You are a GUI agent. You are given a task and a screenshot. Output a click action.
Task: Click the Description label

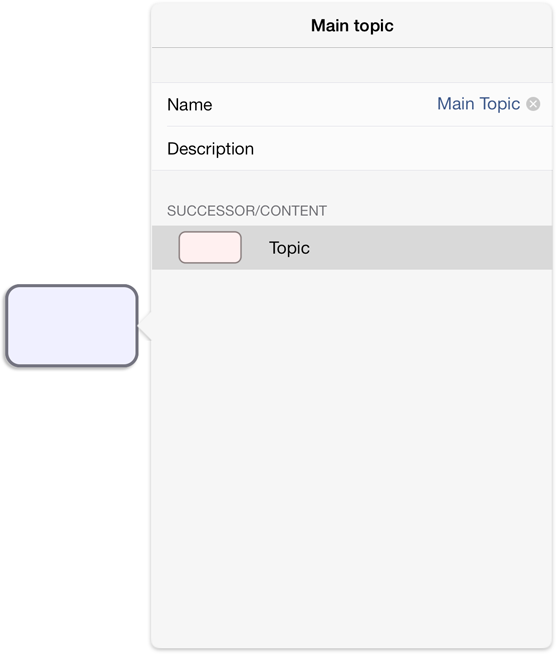[210, 149]
